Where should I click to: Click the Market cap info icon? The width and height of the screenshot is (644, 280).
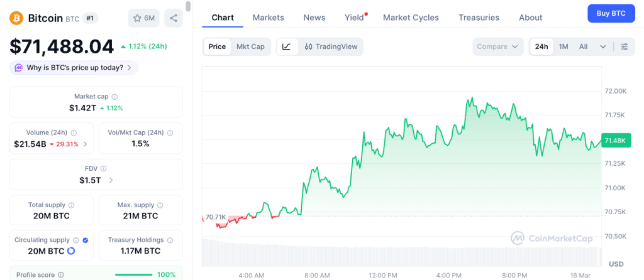click(x=114, y=97)
